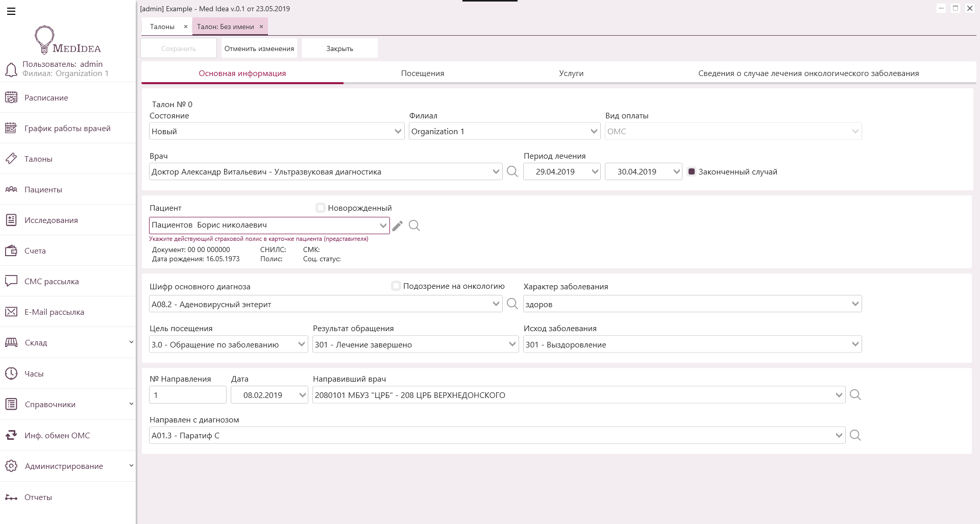Screen dimensions: 980x524
Task: Switch to the Посещения tab
Action: (422, 73)
